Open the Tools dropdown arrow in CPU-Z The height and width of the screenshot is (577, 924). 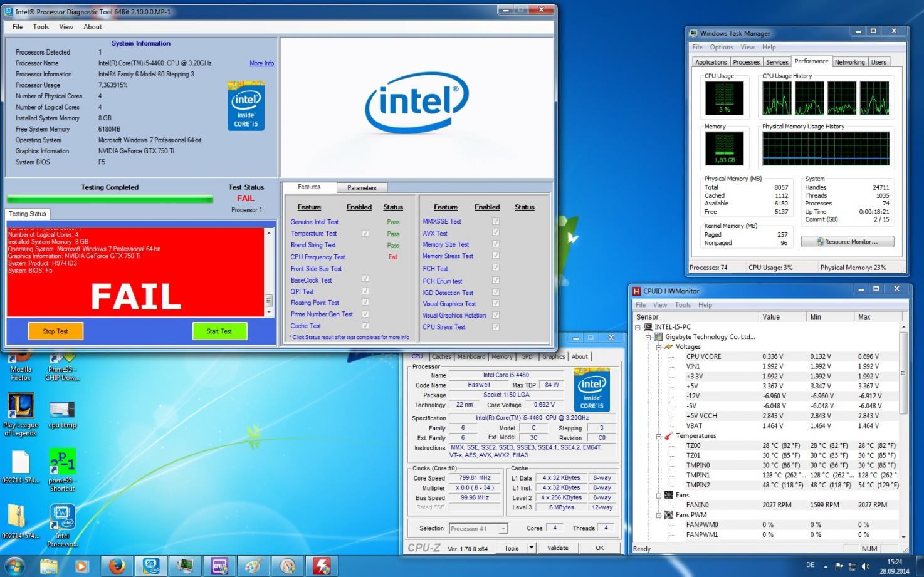532,548
